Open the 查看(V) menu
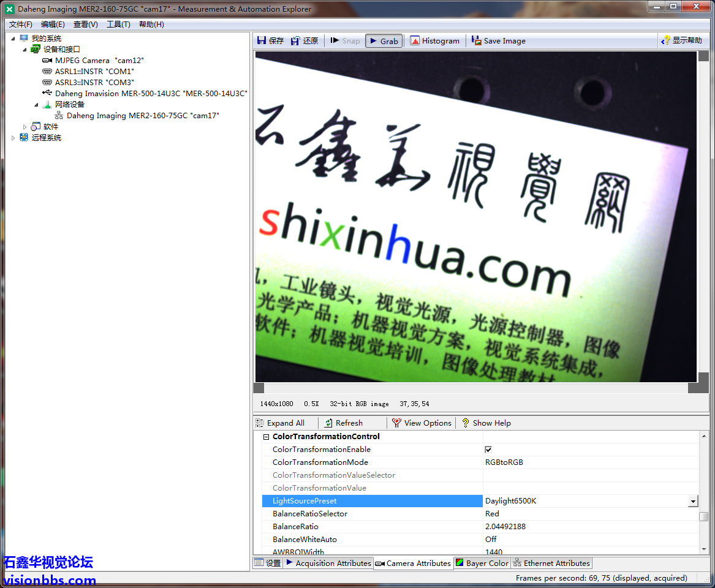This screenshot has height=588, width=715. 86,24
